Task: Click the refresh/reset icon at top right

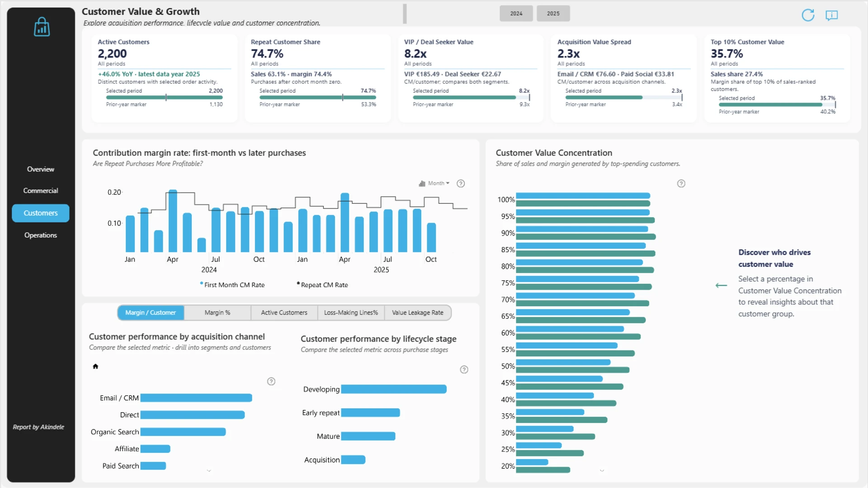Action: [808, 15]
